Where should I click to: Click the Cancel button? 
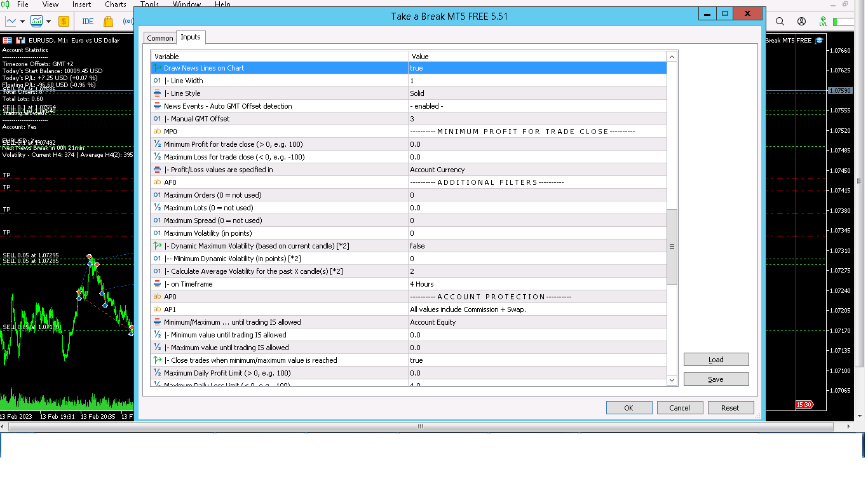point(680,408)
